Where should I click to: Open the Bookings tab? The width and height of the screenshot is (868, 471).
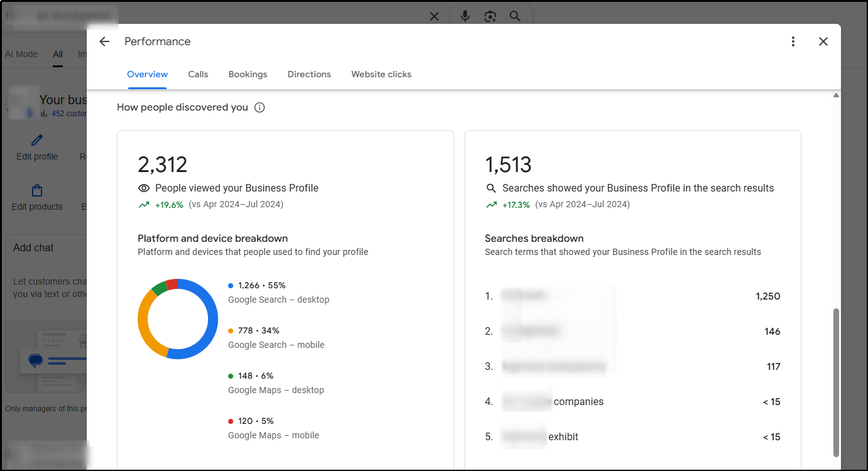coord(248,74)
